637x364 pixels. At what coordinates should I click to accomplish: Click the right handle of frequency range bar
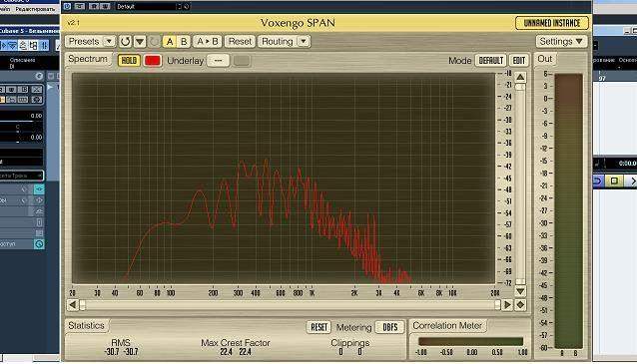[497, 305]
